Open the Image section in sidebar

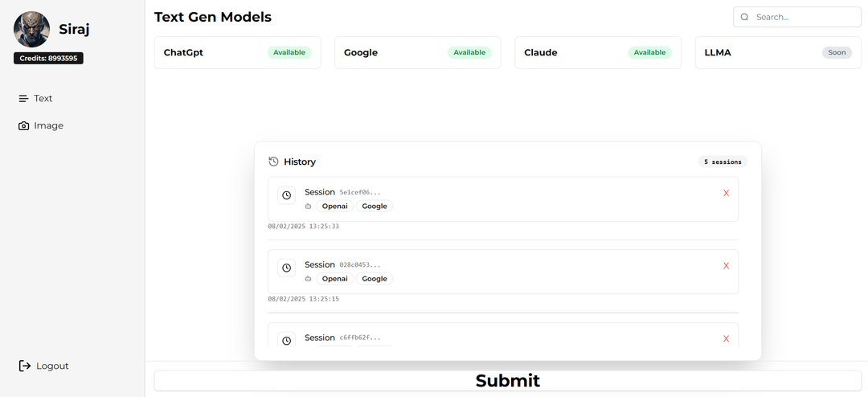[x=41, y=125]
